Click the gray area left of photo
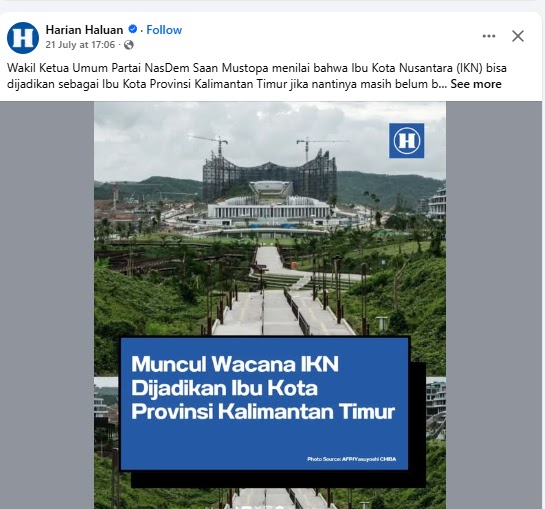This screenshot has height=509, width=545. pyautogui.click(x=47, y=305)
